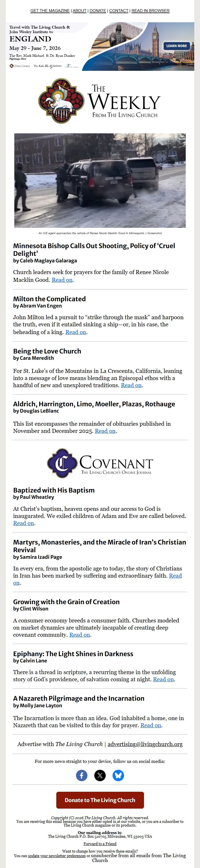Open Get the Magazine link

50,11
